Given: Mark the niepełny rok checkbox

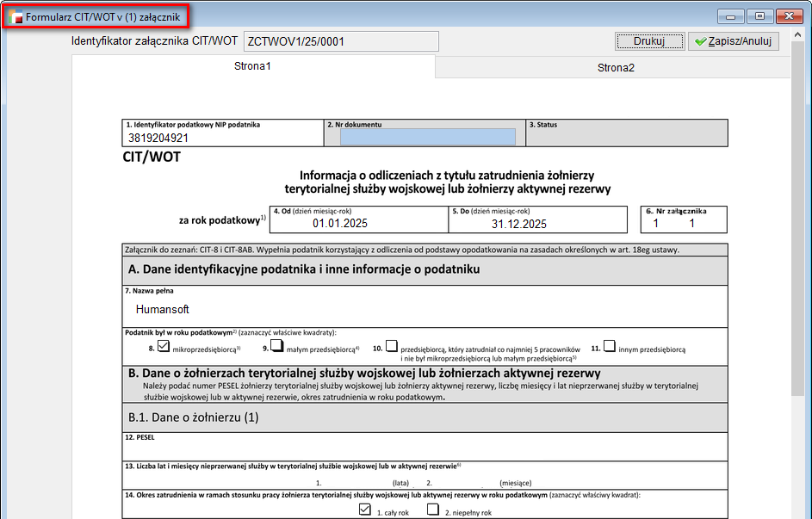Looking at the screenshot, I should (433, 510).
